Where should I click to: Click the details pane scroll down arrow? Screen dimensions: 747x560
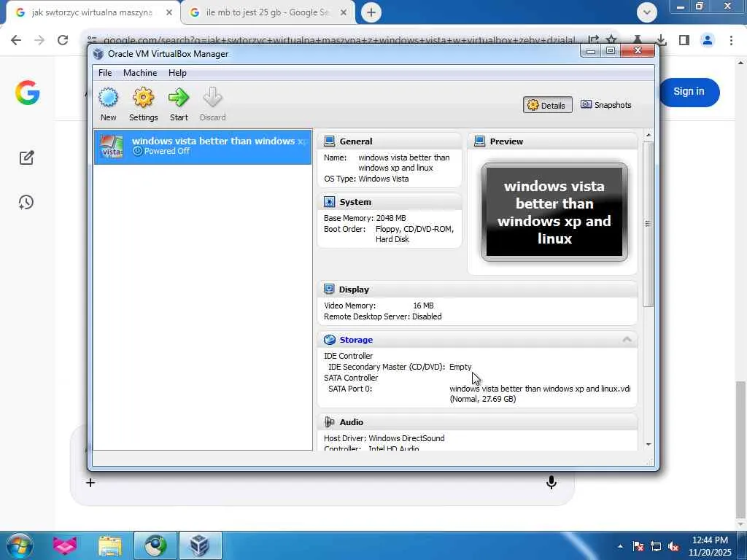[x=648, y=444]
